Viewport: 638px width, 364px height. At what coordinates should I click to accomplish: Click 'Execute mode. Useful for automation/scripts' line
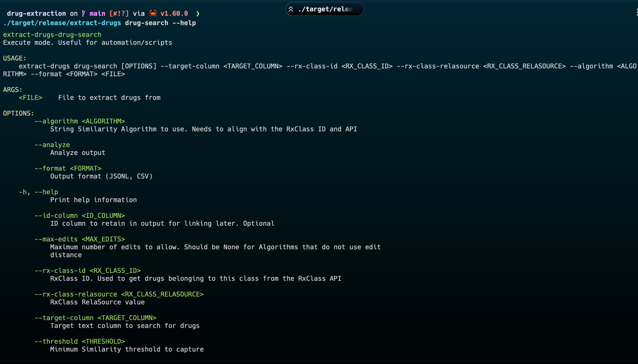(x=87, y=43)
